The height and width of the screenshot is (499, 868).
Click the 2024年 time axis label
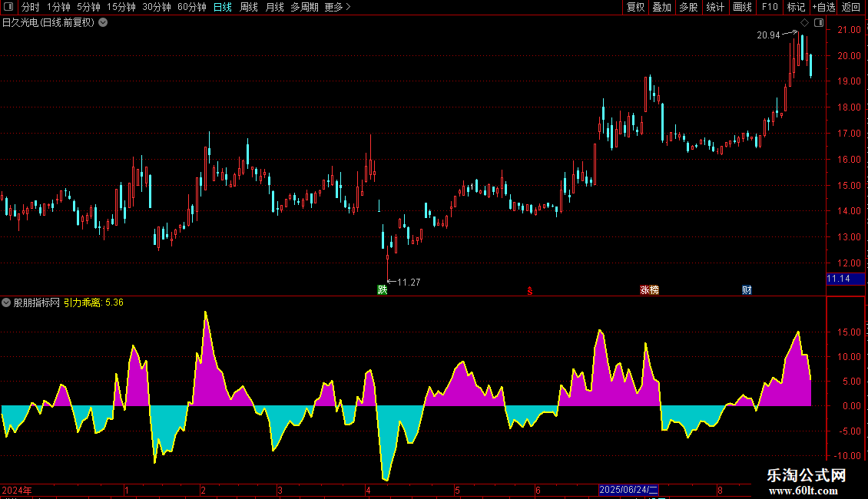[17, 490]
